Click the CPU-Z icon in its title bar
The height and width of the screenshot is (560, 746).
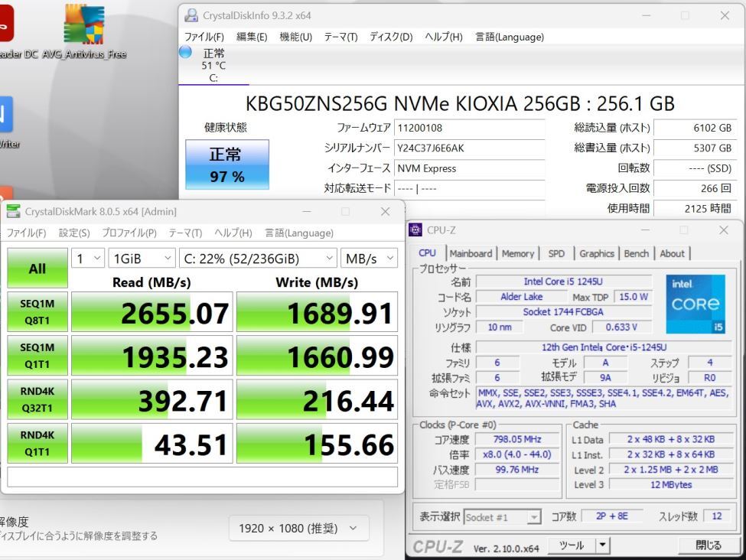pos(414,230)
